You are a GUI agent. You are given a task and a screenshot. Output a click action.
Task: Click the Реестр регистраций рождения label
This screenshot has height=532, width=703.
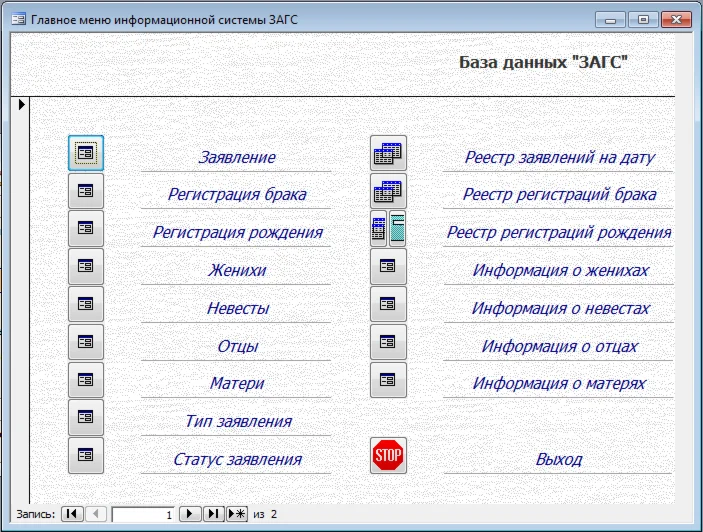point(559,233)
